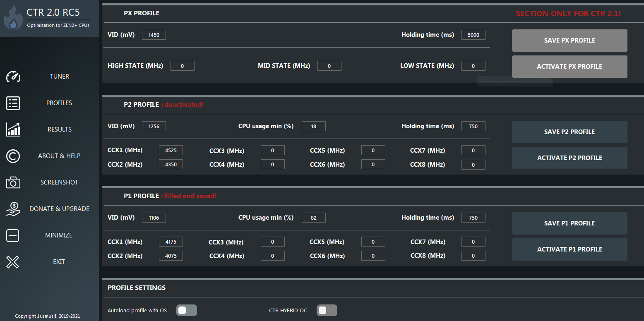Click the PX PROFILE section title

tap(142, 13)
